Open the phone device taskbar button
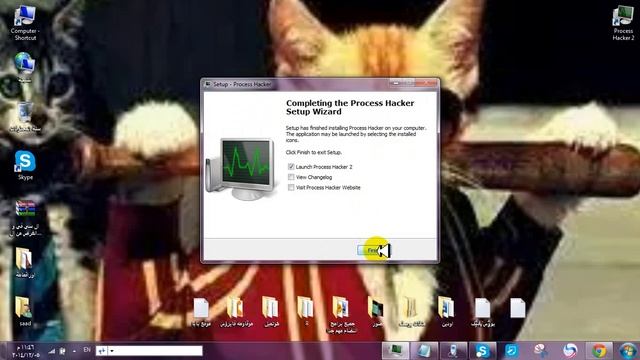The width and height of the screenshot is (640, 360). (x=453, y=351)
